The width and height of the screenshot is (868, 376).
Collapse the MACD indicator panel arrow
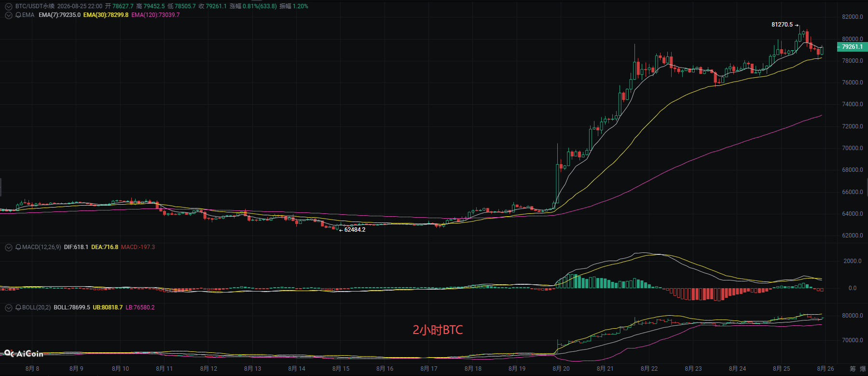point(8,247)
